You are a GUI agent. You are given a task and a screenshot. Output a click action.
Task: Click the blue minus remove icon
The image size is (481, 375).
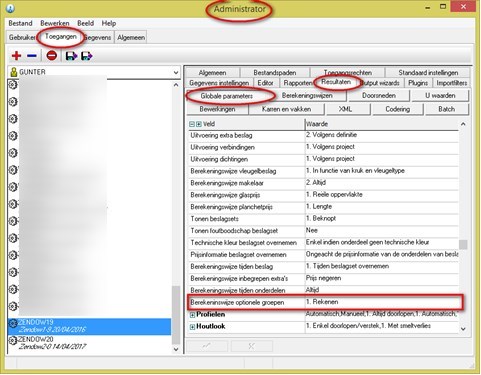pos(32,56)
